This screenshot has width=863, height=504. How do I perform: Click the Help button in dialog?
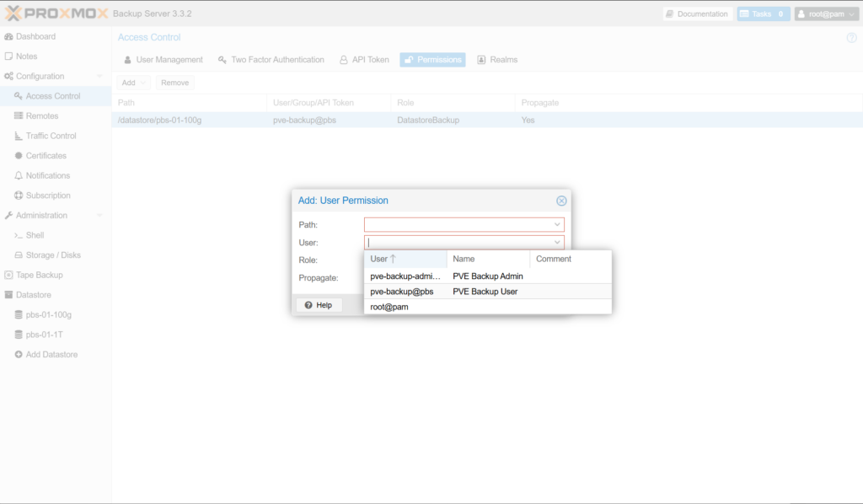pyautogui.click(x=319, y=305)
